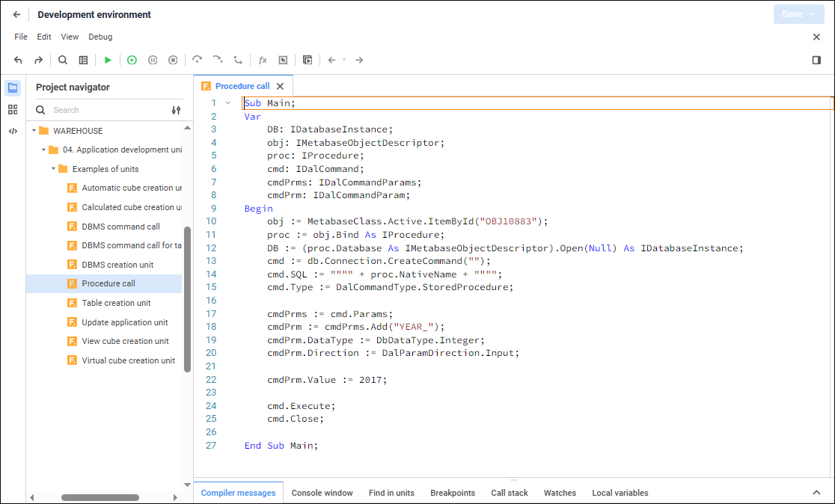
Task: Click the fx function icon
Action: pyautogui.click(x=263, y=60)
